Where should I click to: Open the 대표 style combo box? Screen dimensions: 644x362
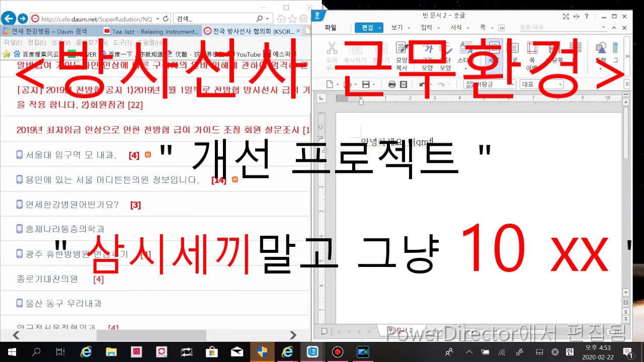click(541, 84)
